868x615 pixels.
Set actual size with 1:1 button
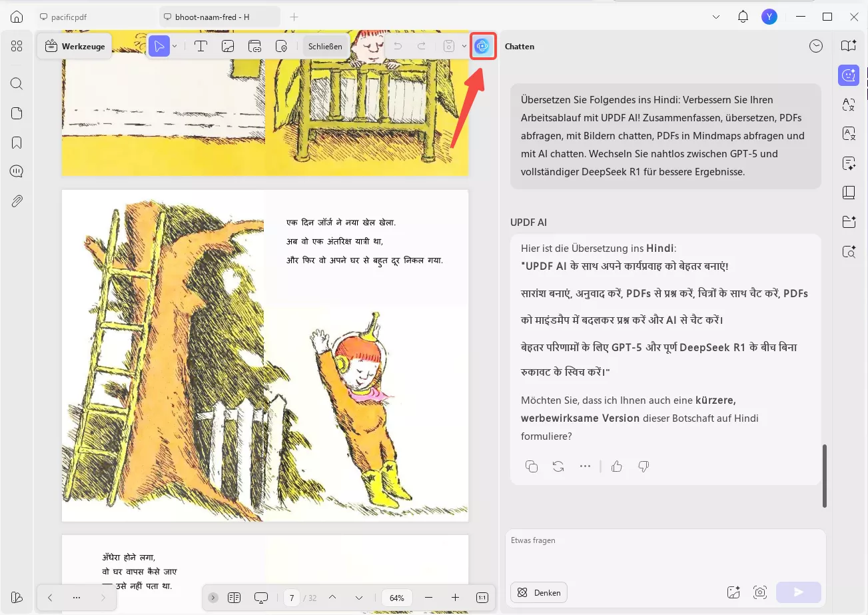tap(482, 598)
